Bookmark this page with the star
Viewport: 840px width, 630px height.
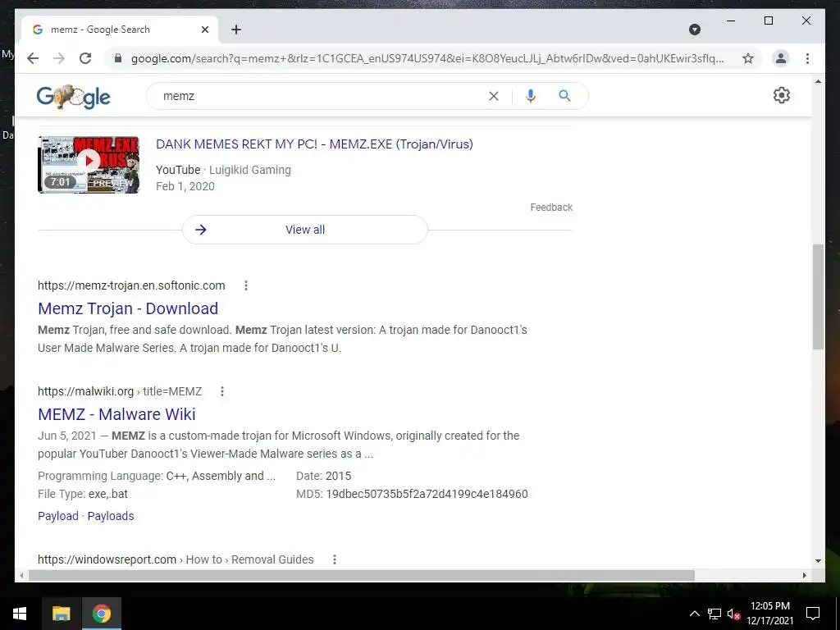[x=748, y=58]
